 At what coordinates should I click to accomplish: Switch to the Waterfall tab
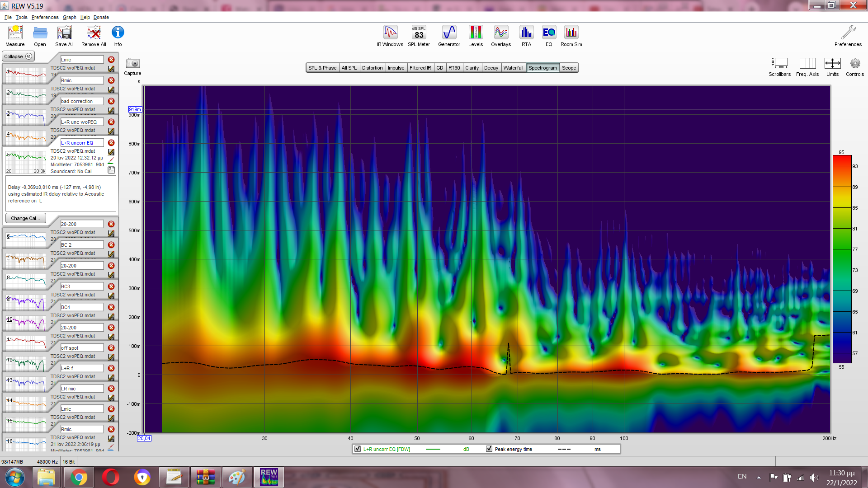(x=513, y=68)
